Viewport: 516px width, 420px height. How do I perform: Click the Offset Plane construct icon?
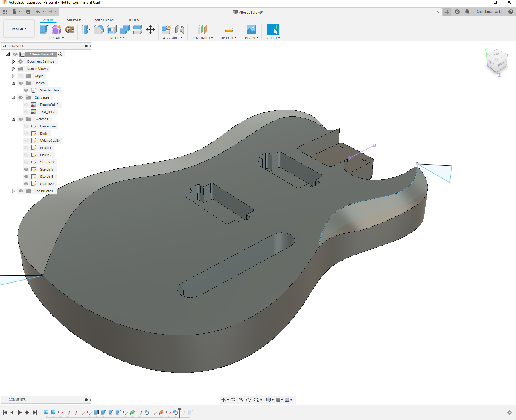[202, 29]
